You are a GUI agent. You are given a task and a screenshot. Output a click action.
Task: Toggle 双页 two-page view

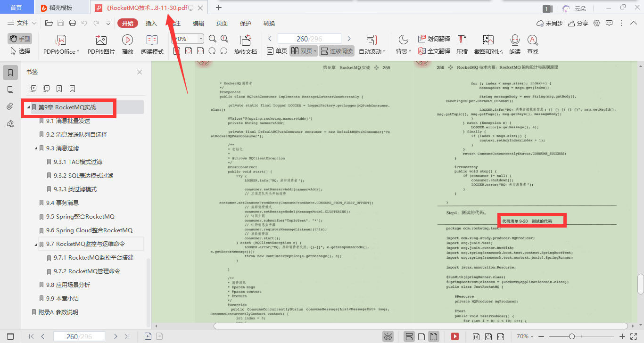pos(303,51)
